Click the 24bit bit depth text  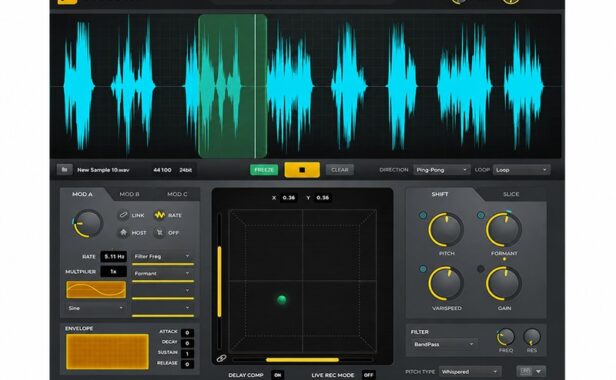(185, 170)
